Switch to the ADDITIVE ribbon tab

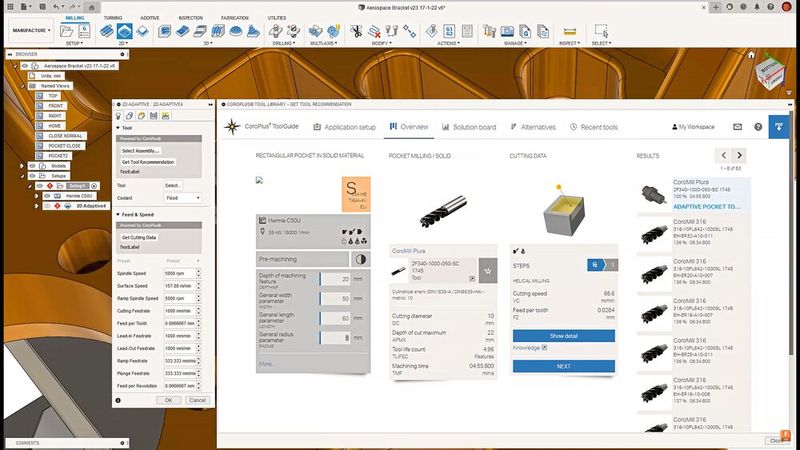(x=149, y=18)
